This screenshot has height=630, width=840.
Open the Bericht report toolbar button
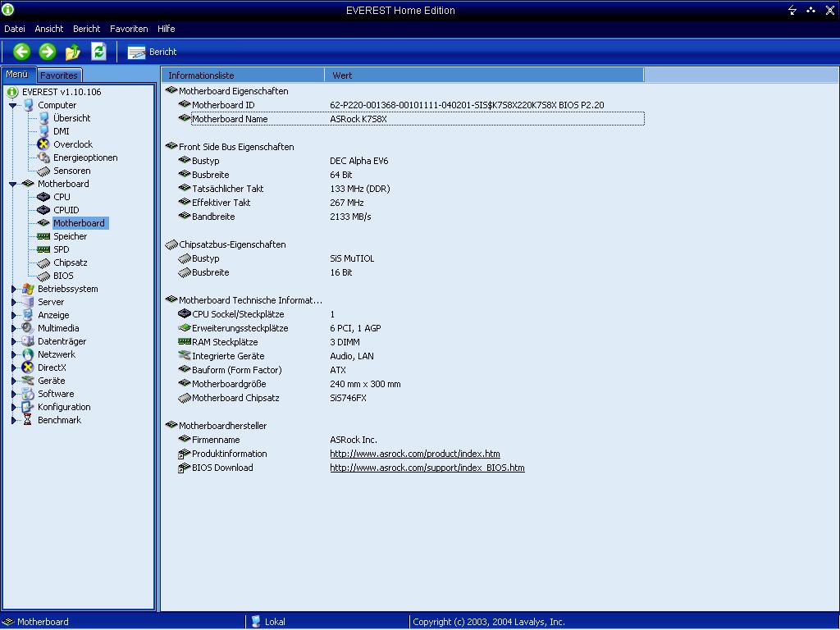tap(152, 52)
